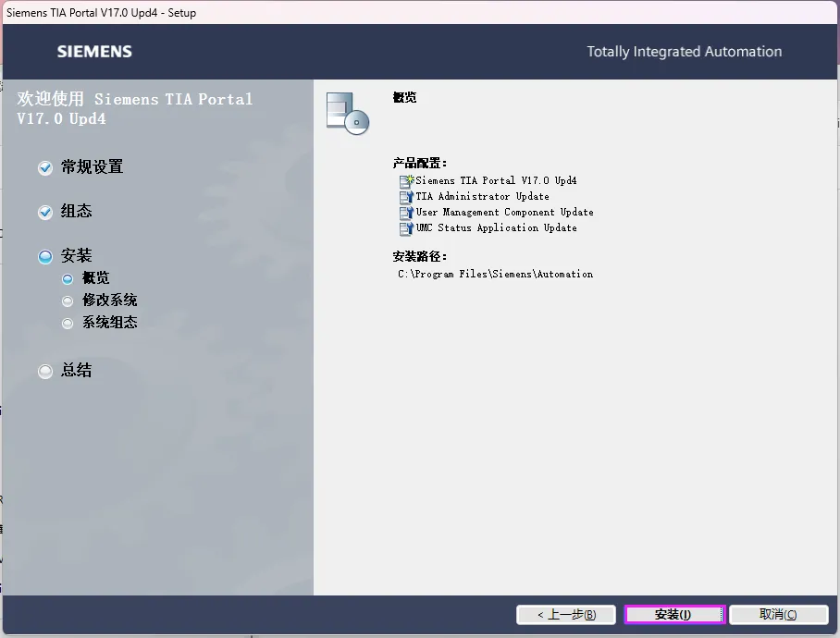840x638 pixels.
Task: Open the 组态 step label
Action: tap(76, 211)
